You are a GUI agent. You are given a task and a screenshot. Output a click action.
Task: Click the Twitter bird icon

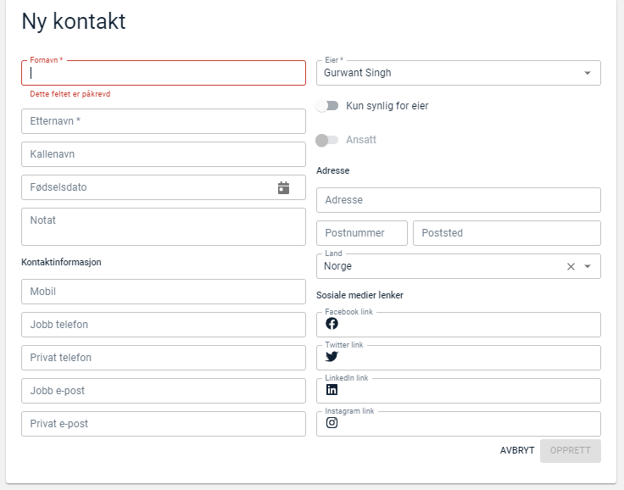coord(332,357)
